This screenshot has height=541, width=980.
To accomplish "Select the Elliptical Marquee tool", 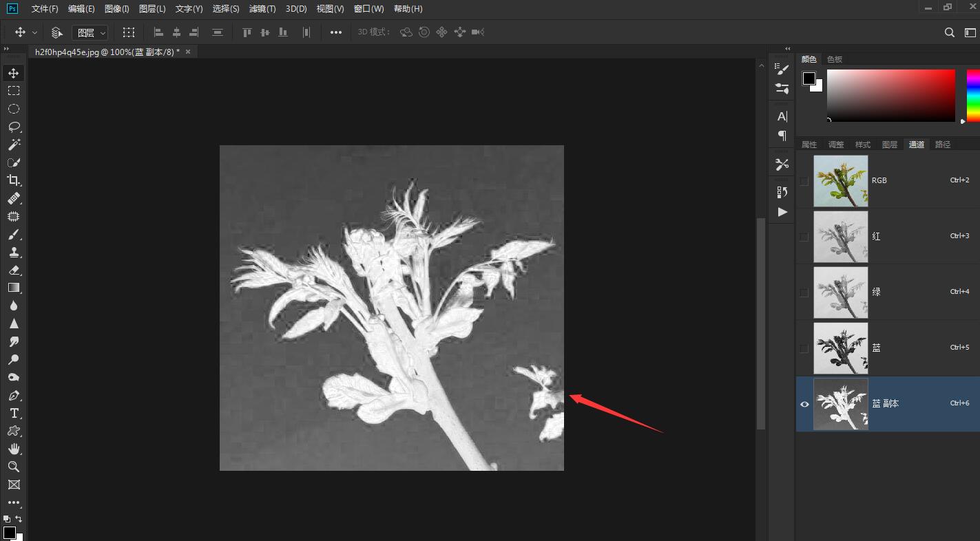I will point(14,109).
